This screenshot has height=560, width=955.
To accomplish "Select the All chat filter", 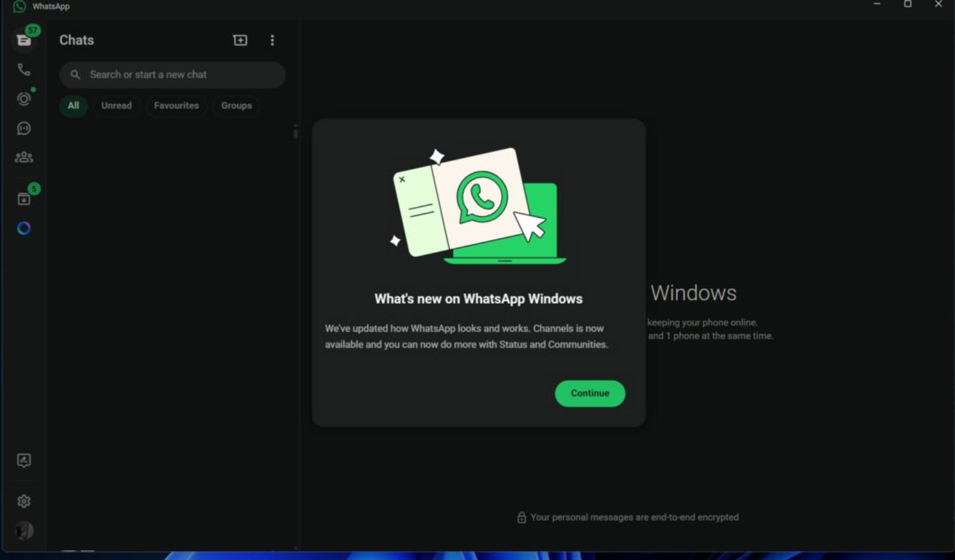I will pos(74,105).
